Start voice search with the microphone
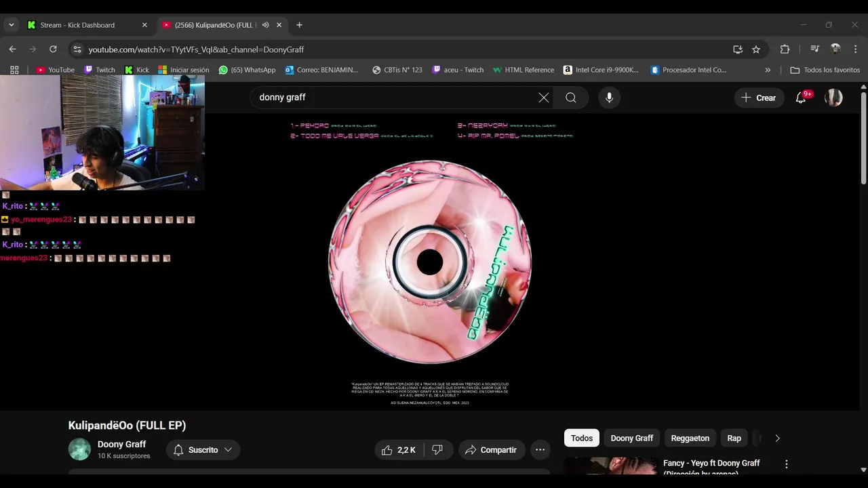Viewport: 868px width, 488px height. (x=609, y=98)
